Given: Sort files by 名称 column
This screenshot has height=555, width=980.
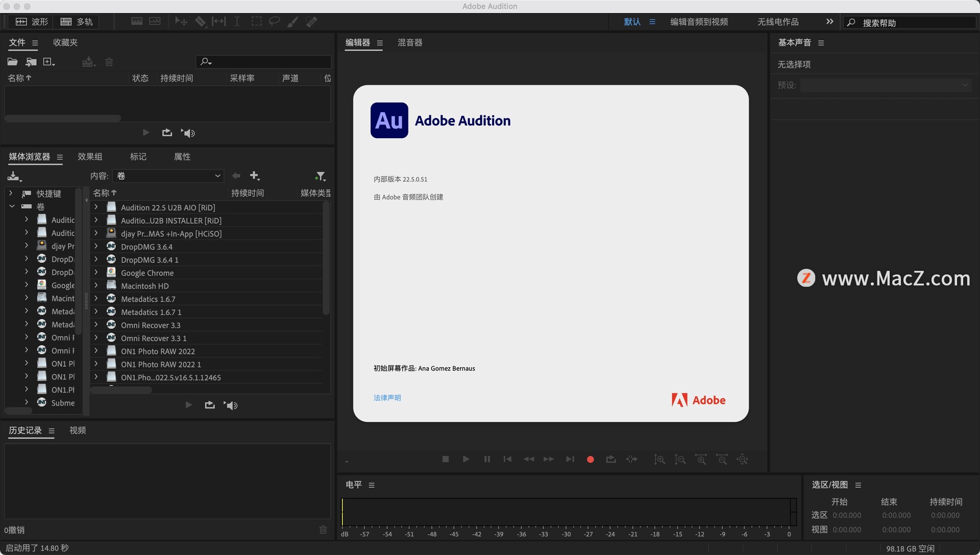Looking at the screenshot, I should pos(19,78).
